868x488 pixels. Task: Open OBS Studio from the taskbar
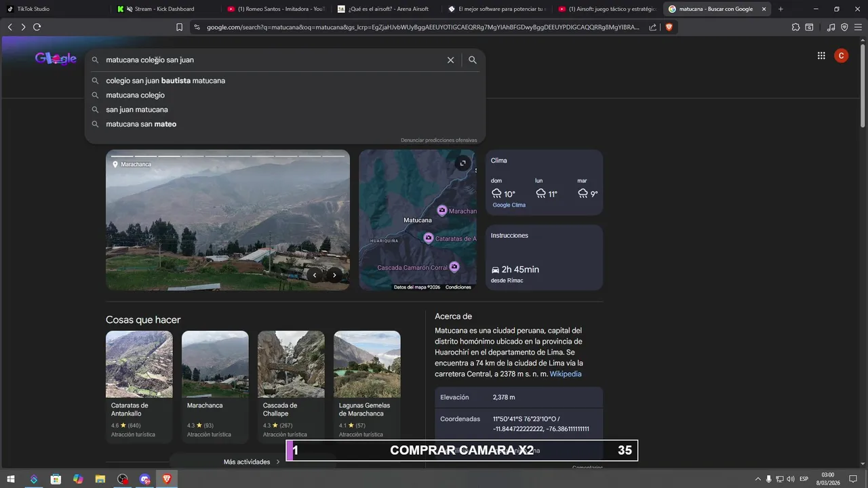[122, 479]
